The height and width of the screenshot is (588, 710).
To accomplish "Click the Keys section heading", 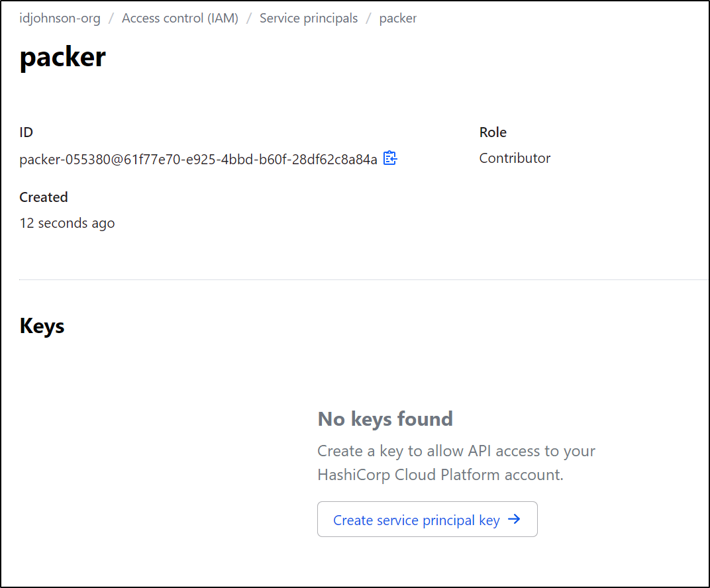I will (x=42, y=326).
